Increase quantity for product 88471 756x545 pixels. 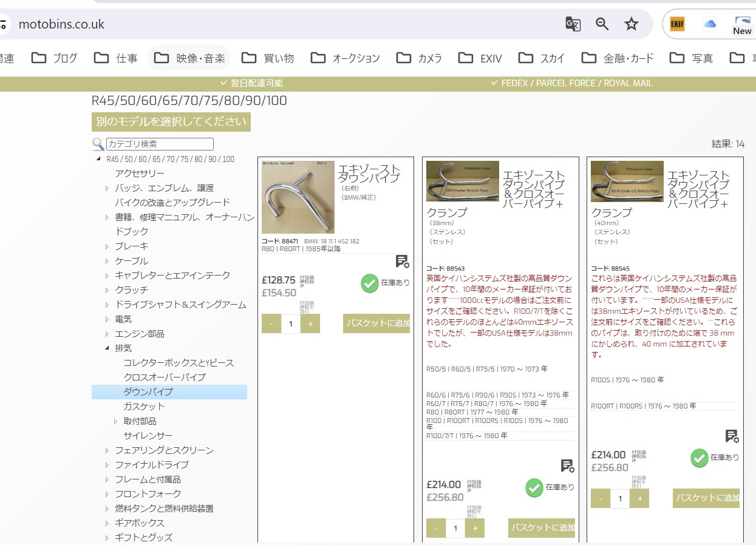(310, 323)
